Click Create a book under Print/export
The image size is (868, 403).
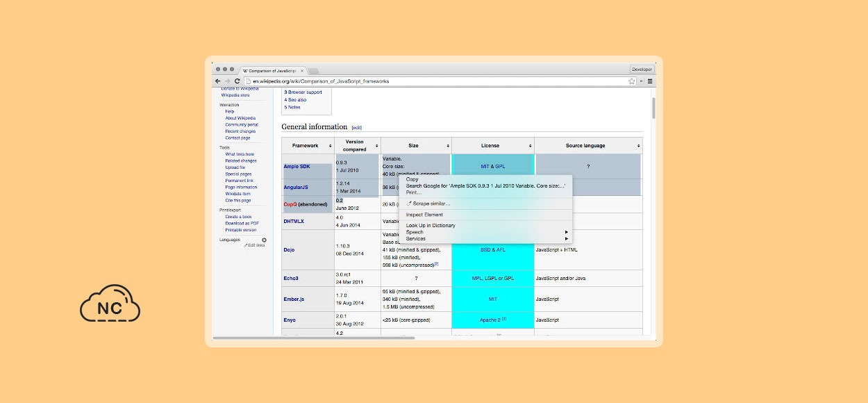239,217
